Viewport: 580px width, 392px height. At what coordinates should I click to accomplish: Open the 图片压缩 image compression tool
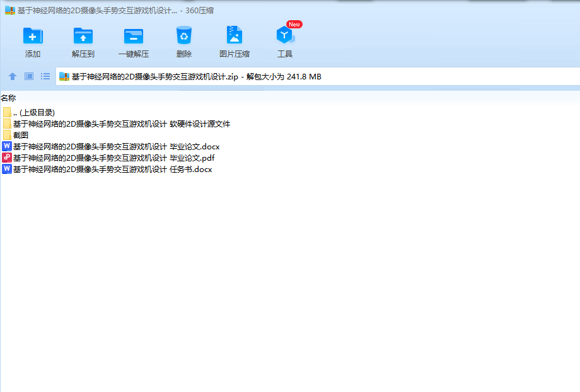234,35
